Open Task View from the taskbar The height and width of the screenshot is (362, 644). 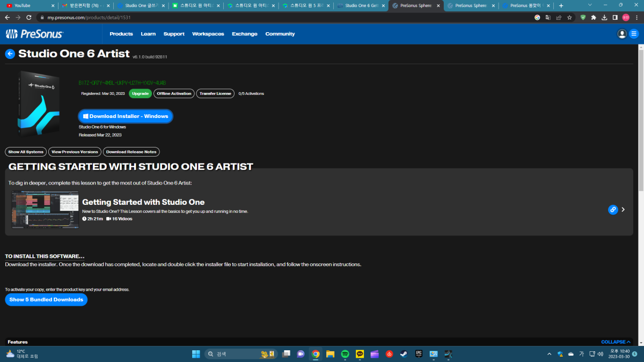pos(287,354)
